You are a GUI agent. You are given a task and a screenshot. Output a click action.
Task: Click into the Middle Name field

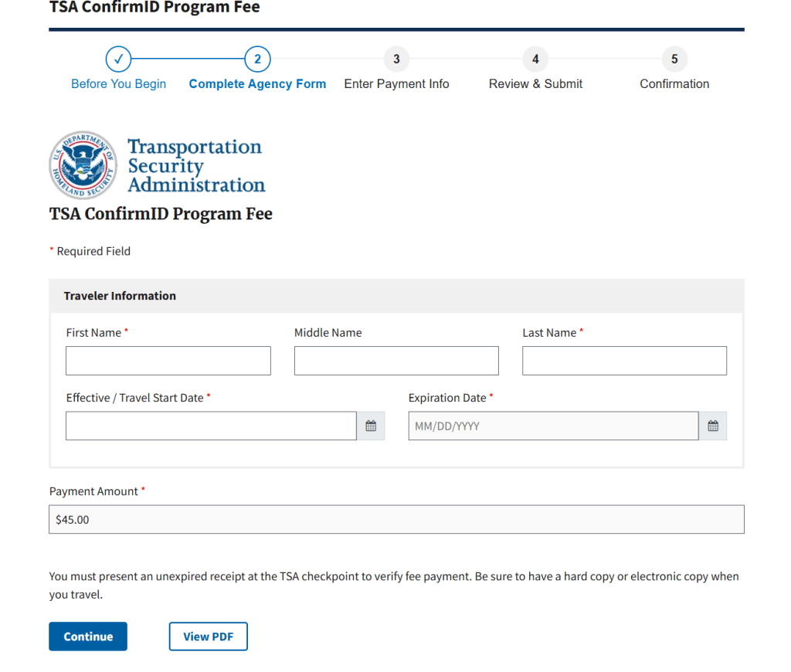(x=396, y=361)
